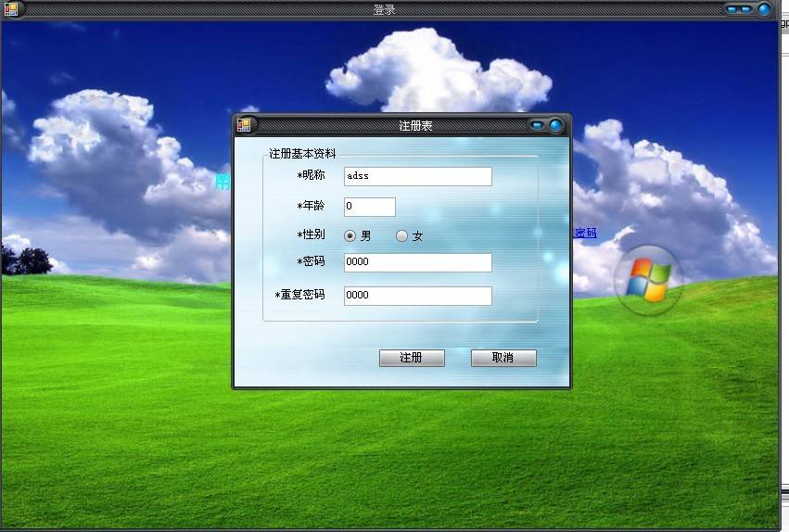The image size is (789, 532).
Task: Click the *性别 label
Action: click(x=311, y=234)
